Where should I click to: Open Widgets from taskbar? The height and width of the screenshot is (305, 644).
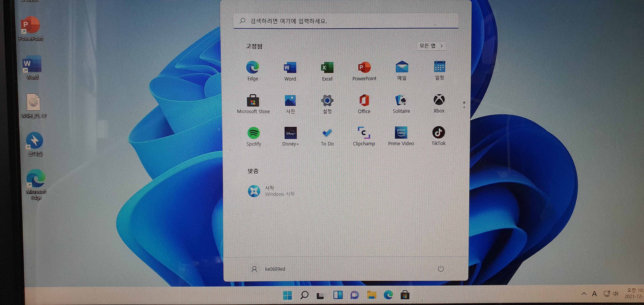point(338,295)
